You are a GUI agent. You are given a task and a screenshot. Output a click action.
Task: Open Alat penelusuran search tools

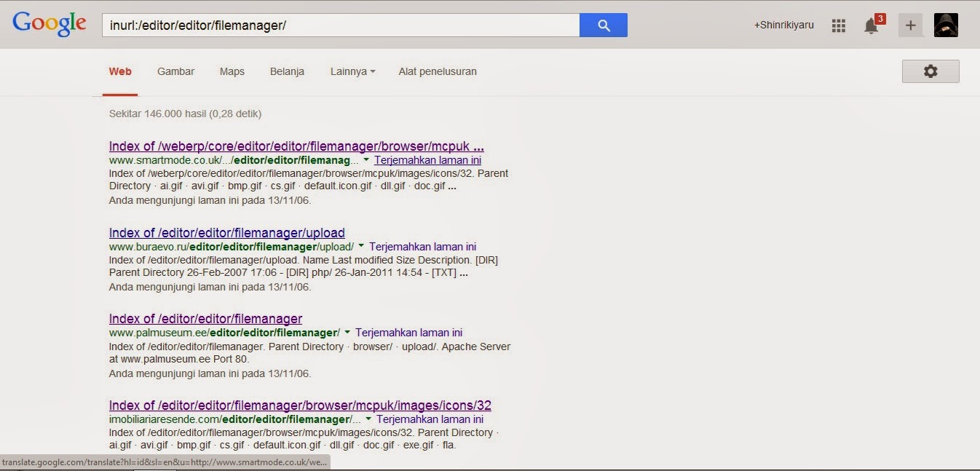click(438, 71)
